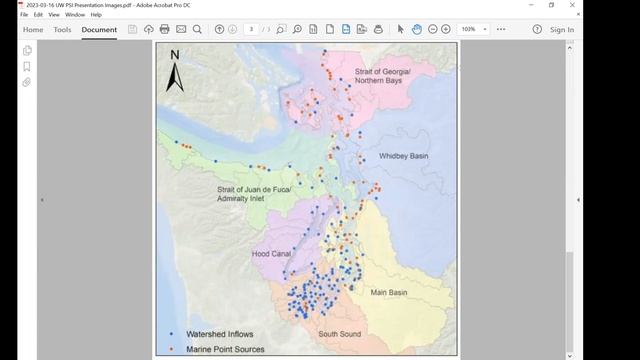Screen dimensions: 640x360
Task: Expand the right tools pane arrow
Action: point(578,200)
